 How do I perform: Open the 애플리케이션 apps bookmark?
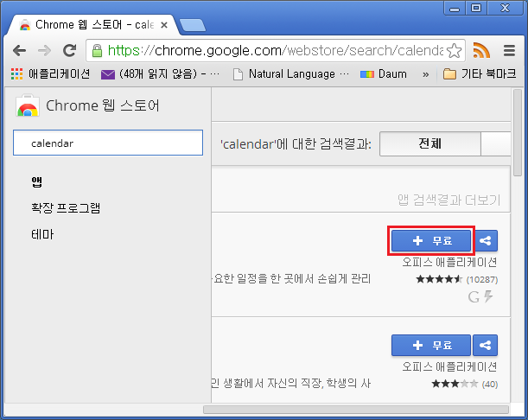[x=50, y=73]
